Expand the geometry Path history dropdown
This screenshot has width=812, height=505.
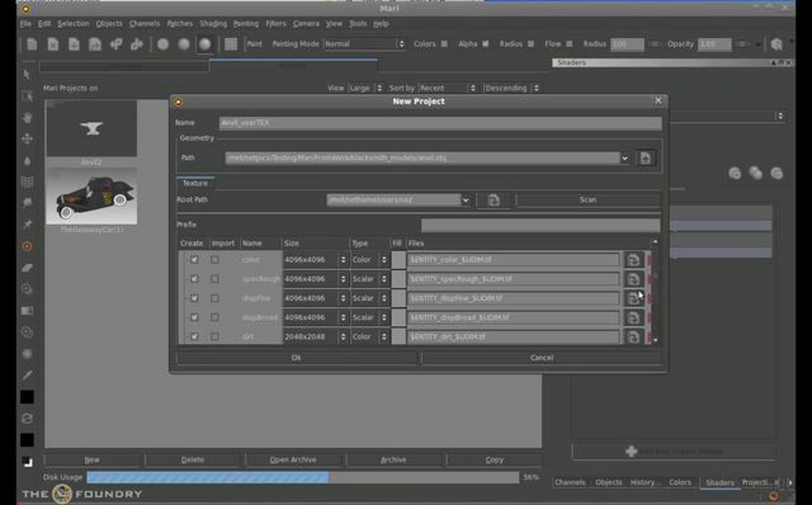(625, 158)
